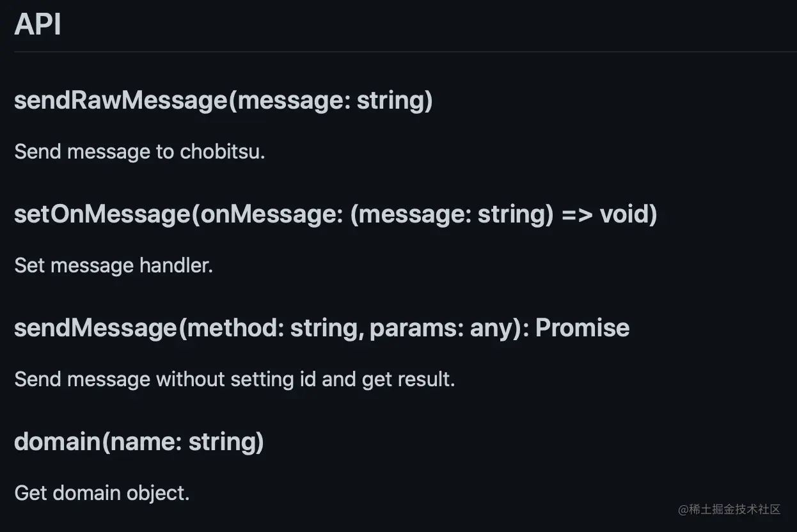Click the setOnMessage method name
Screen dimensions: 797x532
coord(102,214)
